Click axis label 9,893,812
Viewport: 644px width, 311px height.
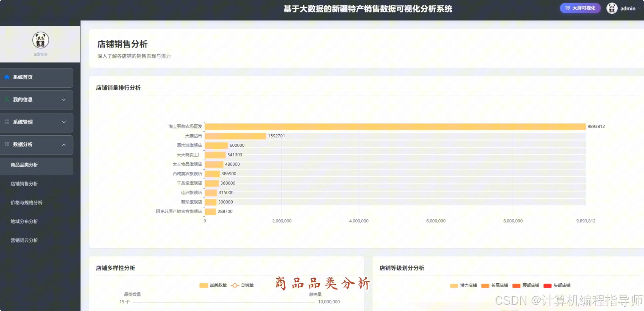[x=586, y=221]
